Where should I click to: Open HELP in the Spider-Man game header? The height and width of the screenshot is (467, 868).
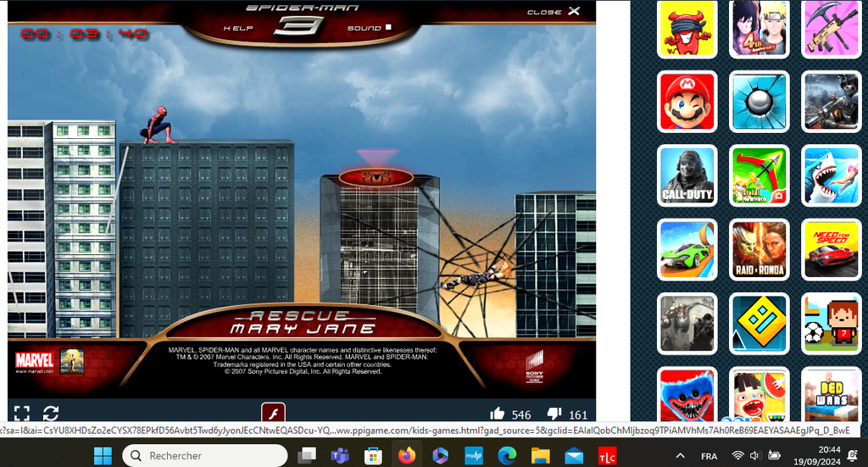(238, 28)
